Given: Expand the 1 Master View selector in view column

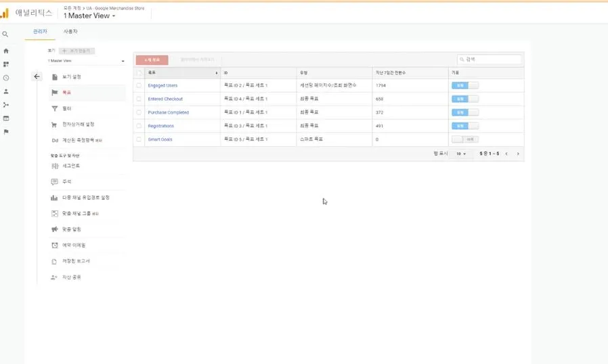Looking at the screenshot, I should [x=86, y=61].
